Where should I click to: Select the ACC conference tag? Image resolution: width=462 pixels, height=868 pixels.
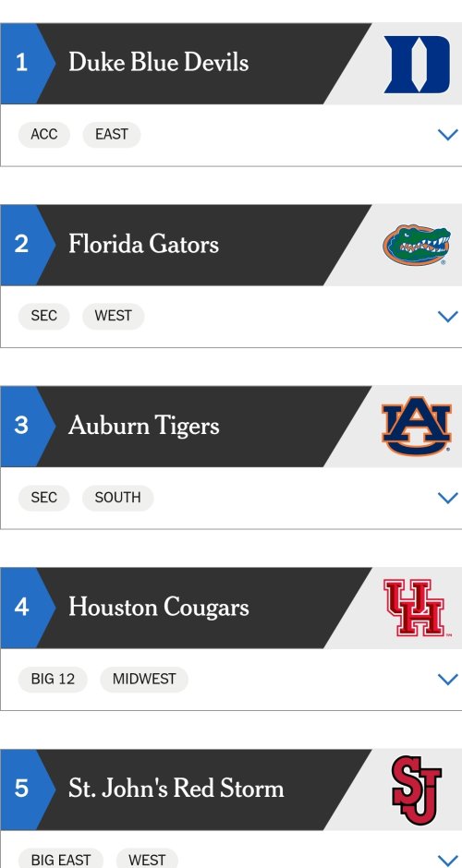pos(44,135)
